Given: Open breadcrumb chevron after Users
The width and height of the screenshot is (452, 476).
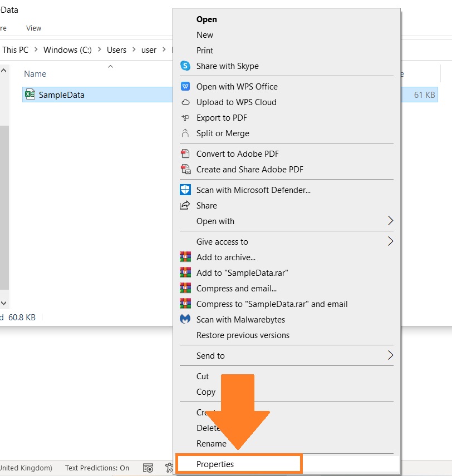Looking at the screenshot, I should pos(134,49).
